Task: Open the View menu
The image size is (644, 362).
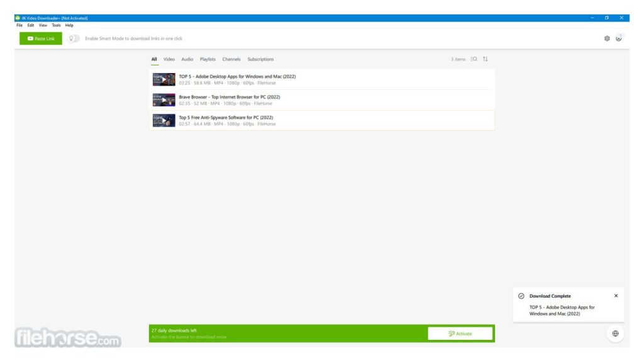Action: pos(43,25)
